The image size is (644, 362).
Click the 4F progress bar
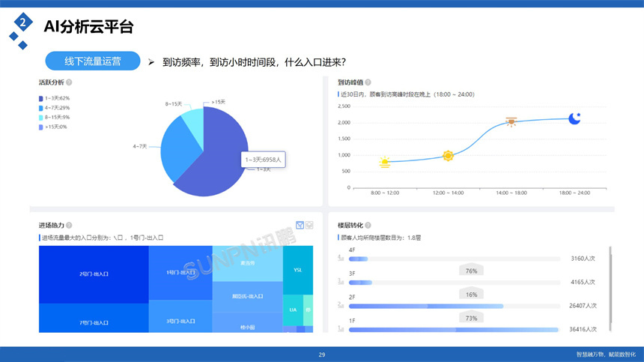pos(455,259)
